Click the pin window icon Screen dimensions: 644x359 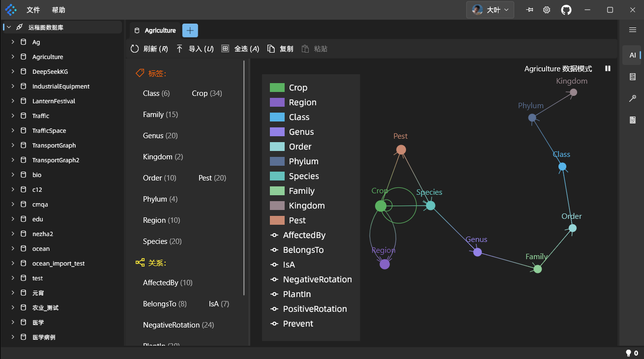coord(529,10)
